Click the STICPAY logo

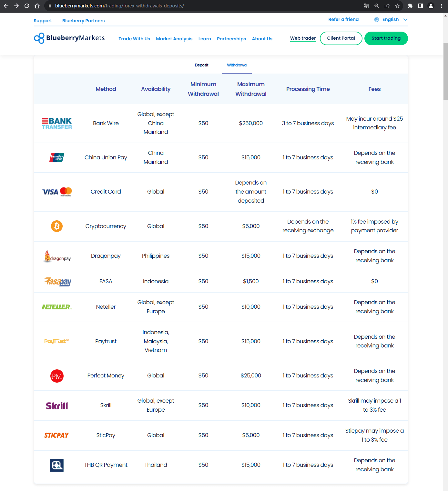56,435
